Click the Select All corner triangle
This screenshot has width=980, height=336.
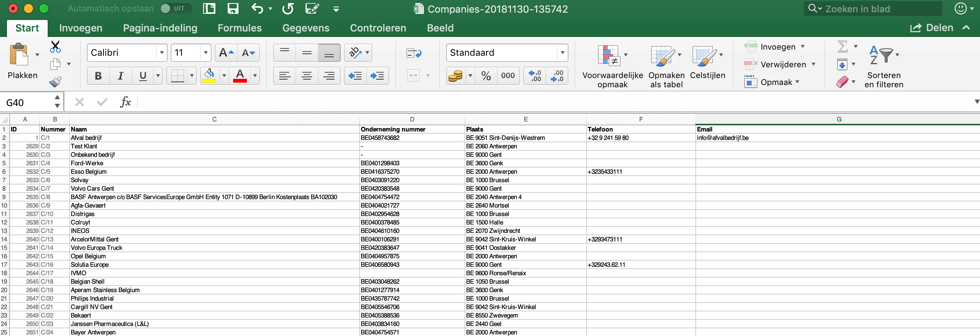tap(5, 120)
